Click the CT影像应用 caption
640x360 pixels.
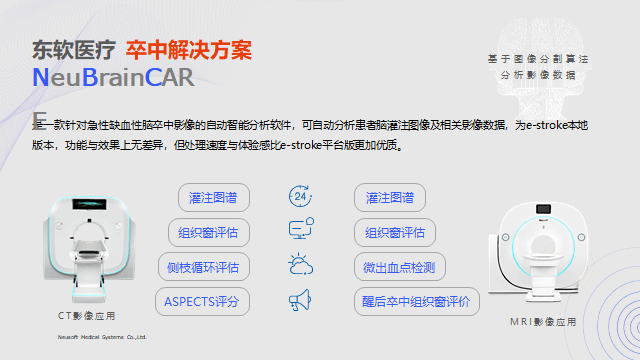[87, 316]
